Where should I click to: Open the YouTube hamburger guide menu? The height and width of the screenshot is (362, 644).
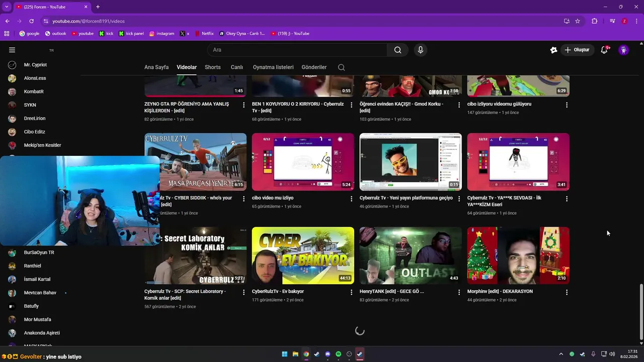[x=12, y=50]
